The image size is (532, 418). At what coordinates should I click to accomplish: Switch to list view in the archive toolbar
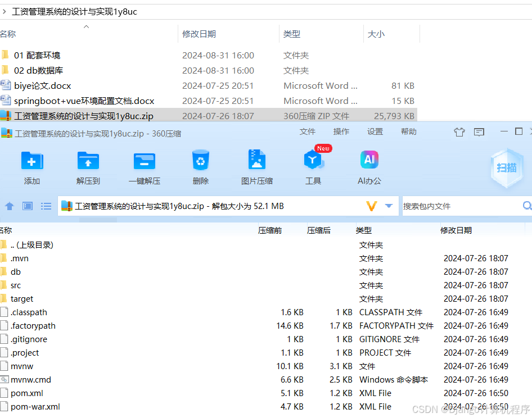pos(46,206)
